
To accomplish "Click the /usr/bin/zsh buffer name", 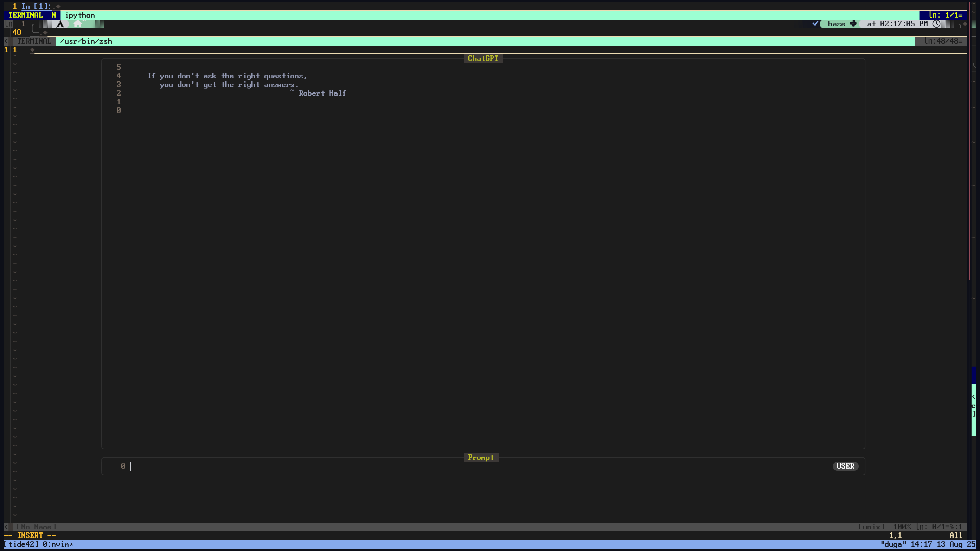I will pyautogui.click(x=86, y=41).
